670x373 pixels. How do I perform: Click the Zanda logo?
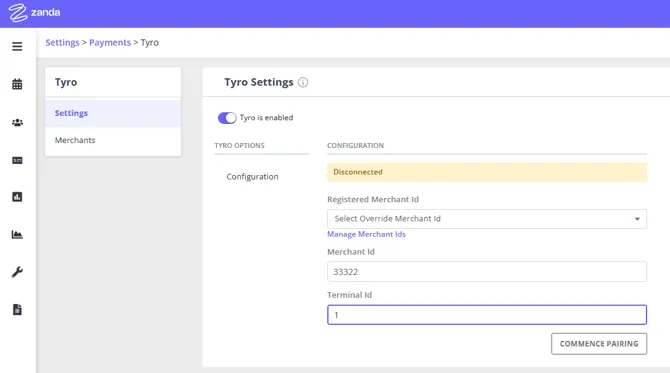35,12
